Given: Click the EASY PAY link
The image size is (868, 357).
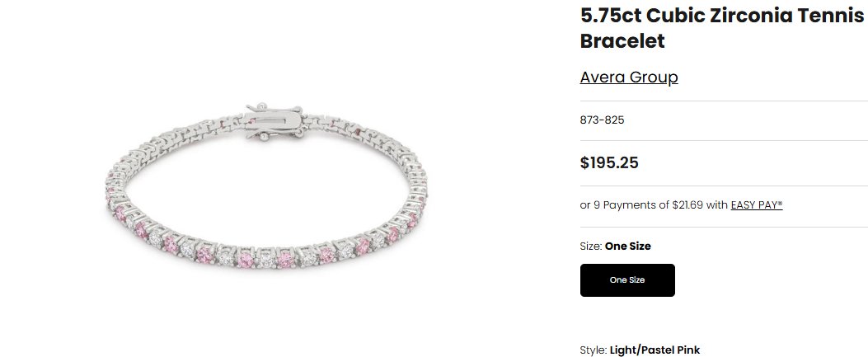Looking at the screenshot, I should [x=757, y=204].
